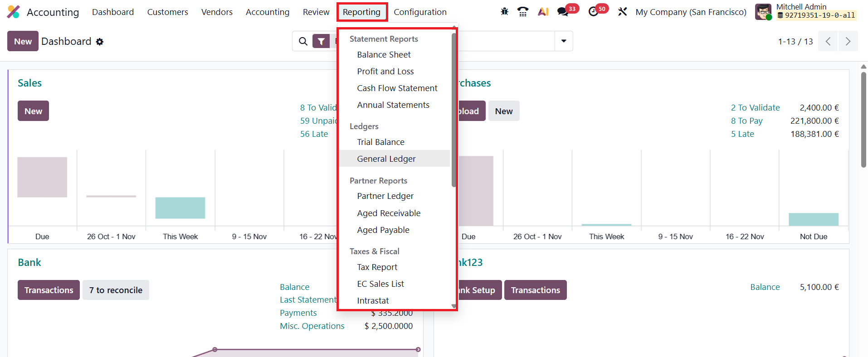This screenshot has height=357, width=868.
Task: Click the 'This Week' bar in Sales chart
Action: (180, 208)
